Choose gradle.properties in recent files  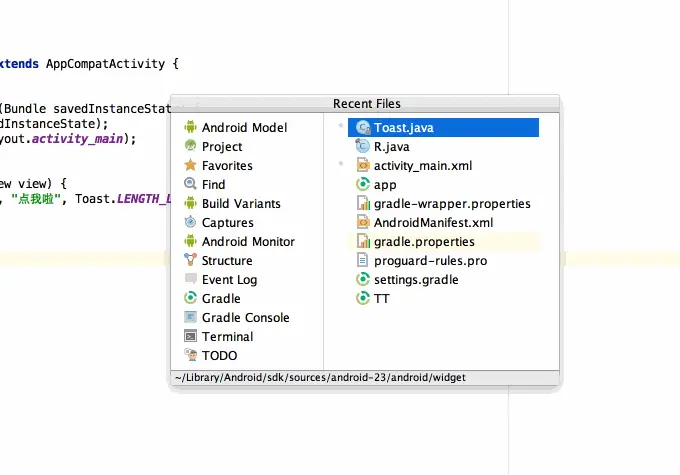415,242
